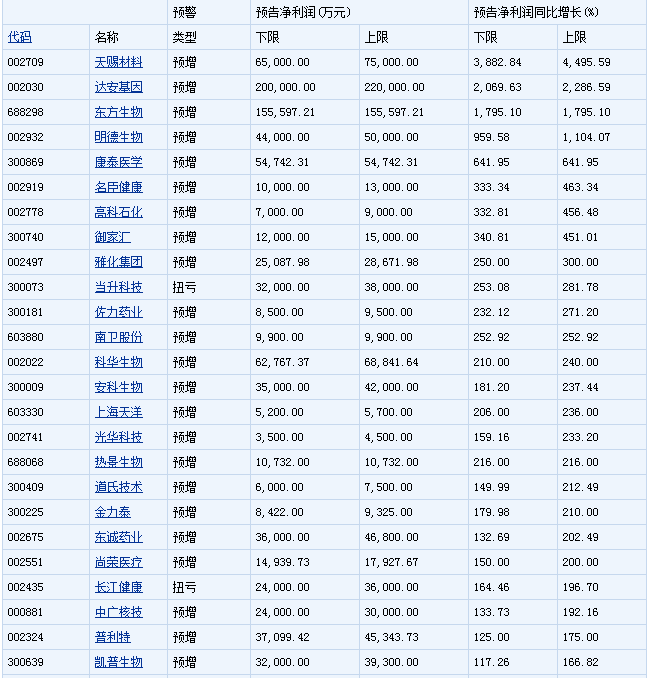Select the value 37,099.42
650x678 pixels.
click(282, 637)
